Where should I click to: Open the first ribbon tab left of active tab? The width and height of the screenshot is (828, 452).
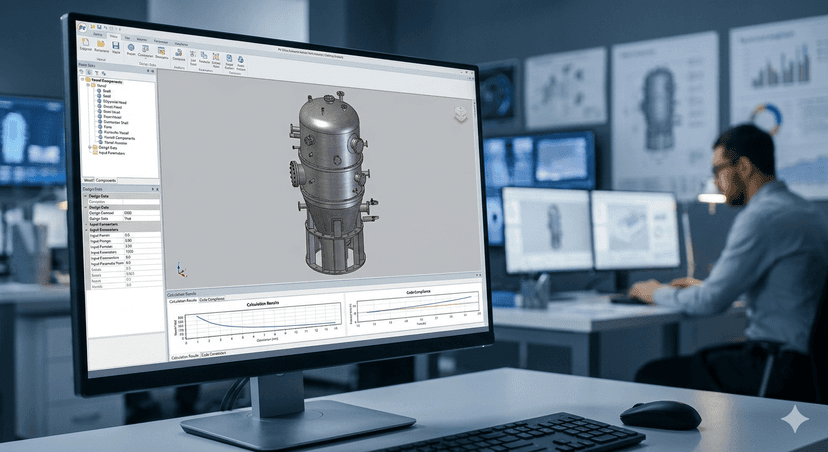[x=98, y=34]
